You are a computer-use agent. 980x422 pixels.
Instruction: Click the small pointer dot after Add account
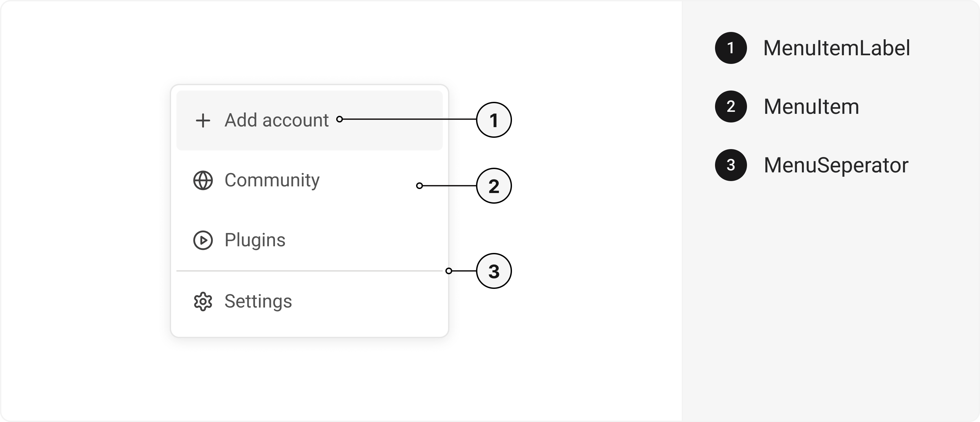339,119
